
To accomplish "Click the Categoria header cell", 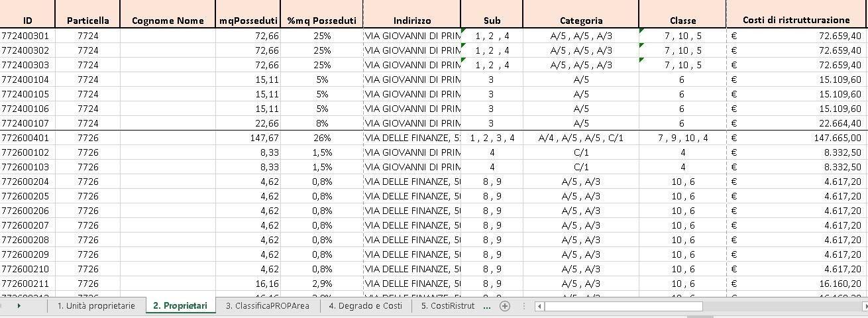I will [581, 21].
